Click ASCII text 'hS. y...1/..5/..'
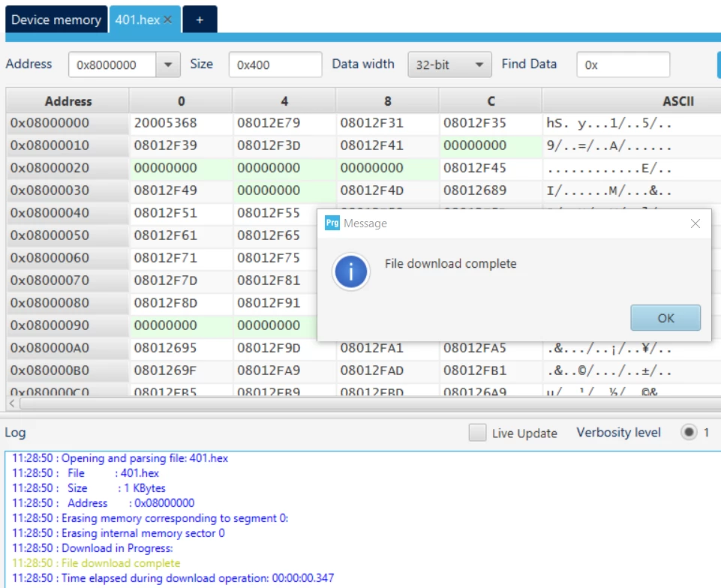This screenshot has height=588, width=721. (608, 123)
